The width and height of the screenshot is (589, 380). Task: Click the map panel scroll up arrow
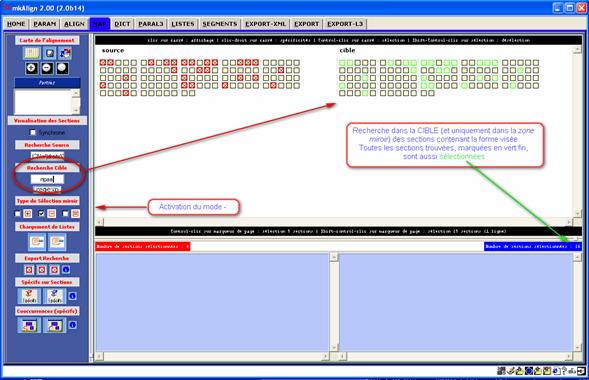[x=577, y=50]
